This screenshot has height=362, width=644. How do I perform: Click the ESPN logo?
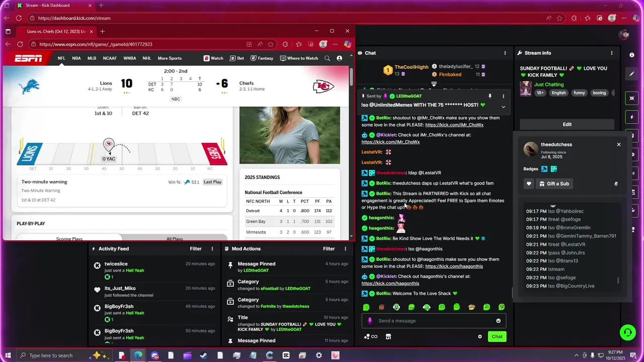[x=28, y=59]
